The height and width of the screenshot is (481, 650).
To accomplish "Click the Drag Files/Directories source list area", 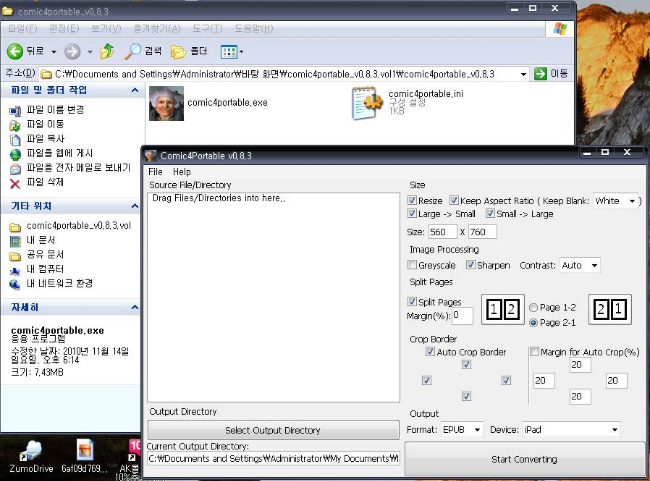I will [273, 297].
